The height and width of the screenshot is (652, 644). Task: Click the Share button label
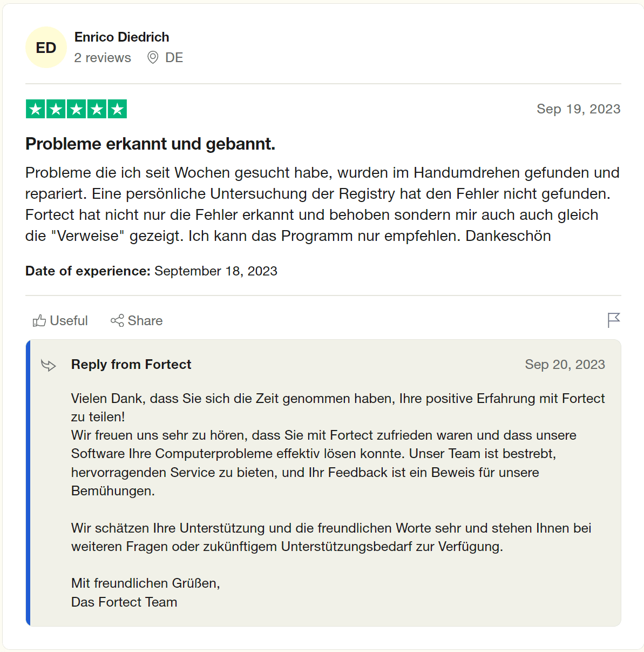(145, 321)
